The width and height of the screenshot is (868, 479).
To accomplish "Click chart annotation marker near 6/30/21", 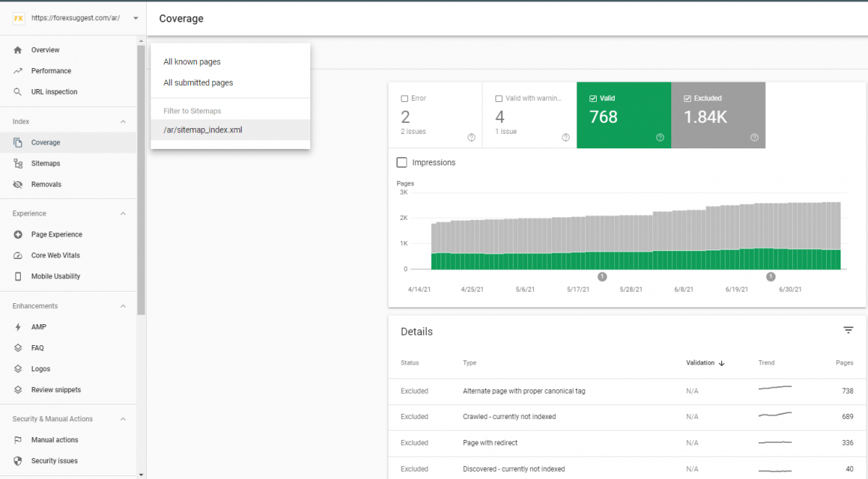I will point(771,276).
